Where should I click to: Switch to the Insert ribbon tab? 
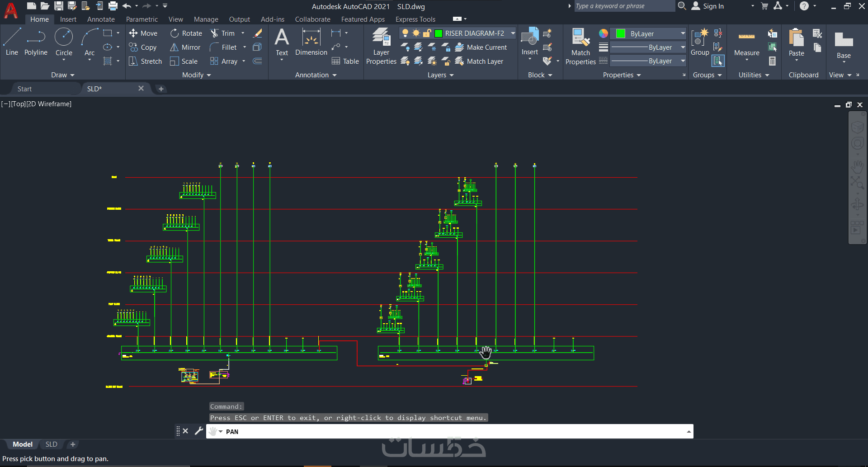pos(68,19)
